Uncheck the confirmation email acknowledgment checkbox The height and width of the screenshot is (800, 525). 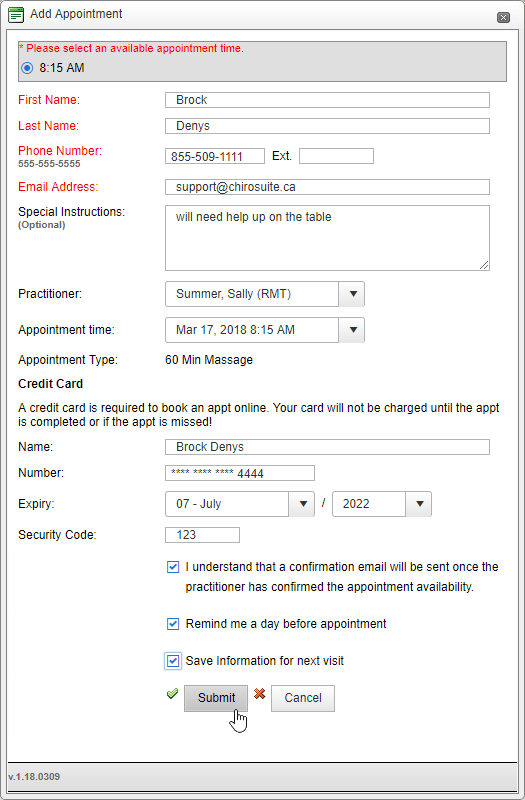[173, 567]
